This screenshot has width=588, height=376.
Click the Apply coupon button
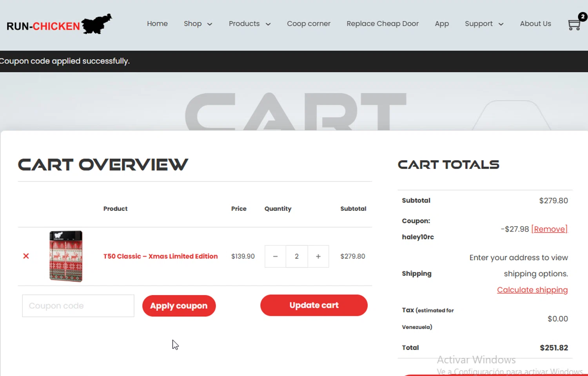(179, 306)
